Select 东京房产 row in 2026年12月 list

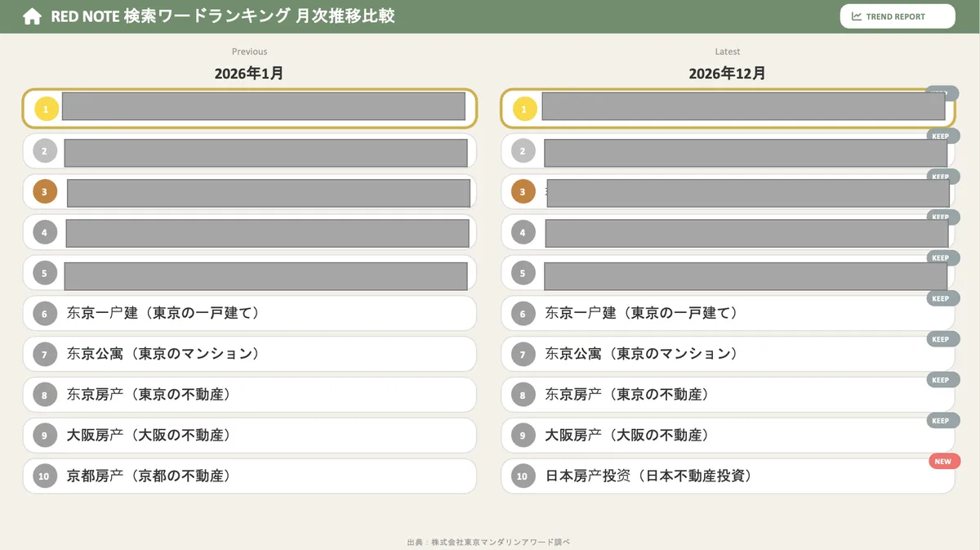tap(727, 395)
